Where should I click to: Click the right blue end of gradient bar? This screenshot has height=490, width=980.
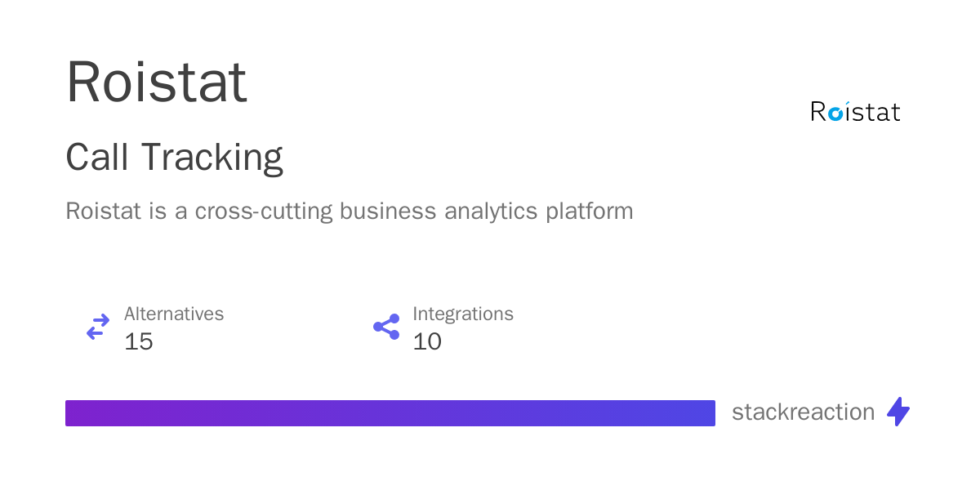pos(703,413)
